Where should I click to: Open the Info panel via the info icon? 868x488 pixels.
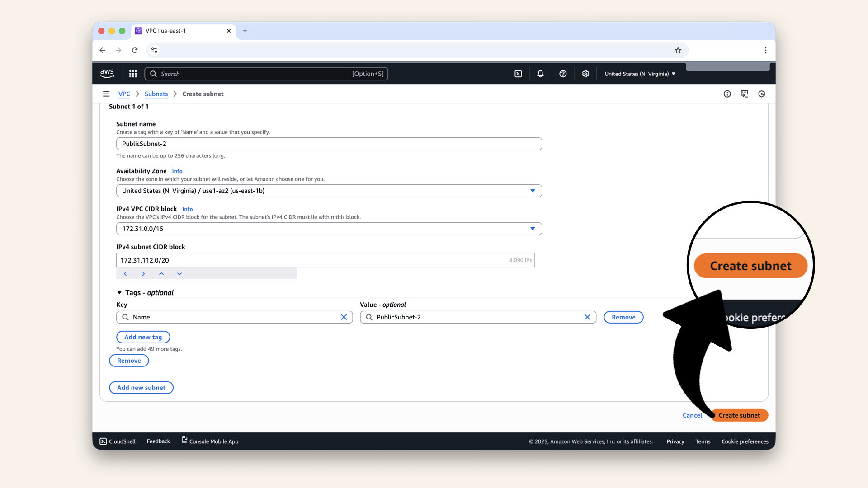pos(727,94)
